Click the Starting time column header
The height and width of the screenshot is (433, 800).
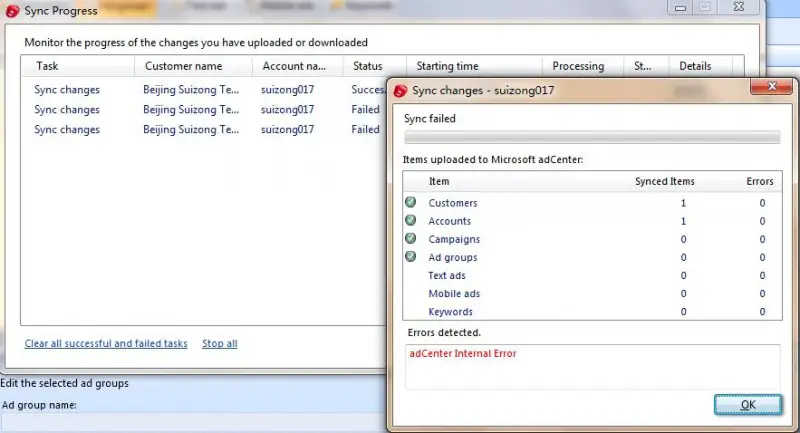tap(474, 66)
